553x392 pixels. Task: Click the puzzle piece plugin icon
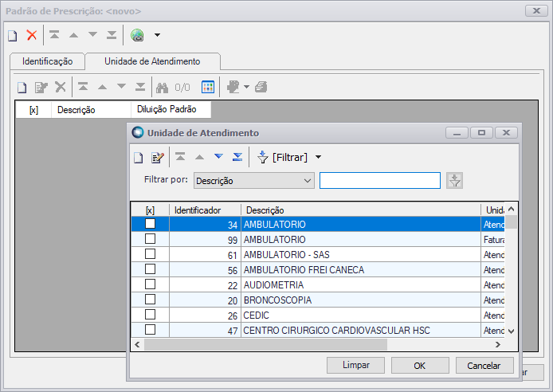[x=233, y=87]
